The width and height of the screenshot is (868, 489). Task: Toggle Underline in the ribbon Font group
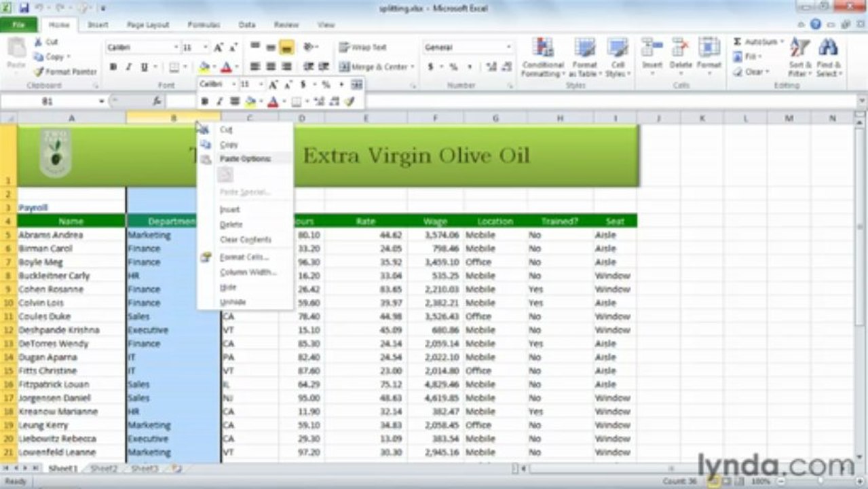tap(144, 67)
